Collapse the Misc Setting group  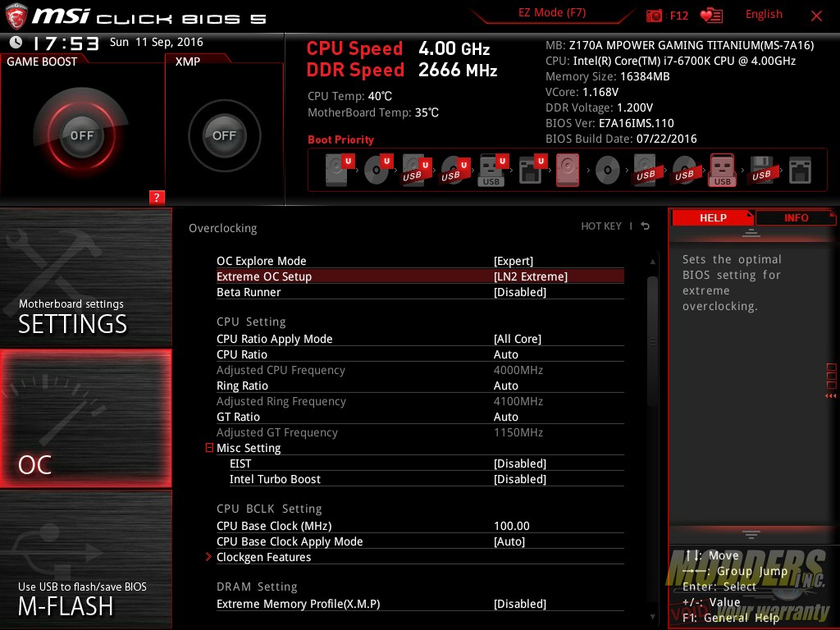pyautogui.click(x=209, y=447)
